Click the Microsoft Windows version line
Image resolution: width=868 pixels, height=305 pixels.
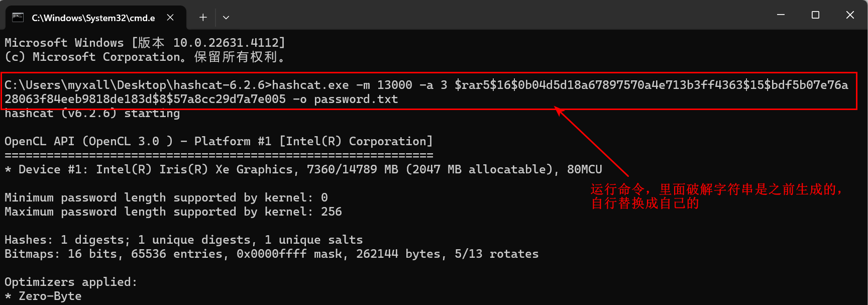(x=145, y=43)
